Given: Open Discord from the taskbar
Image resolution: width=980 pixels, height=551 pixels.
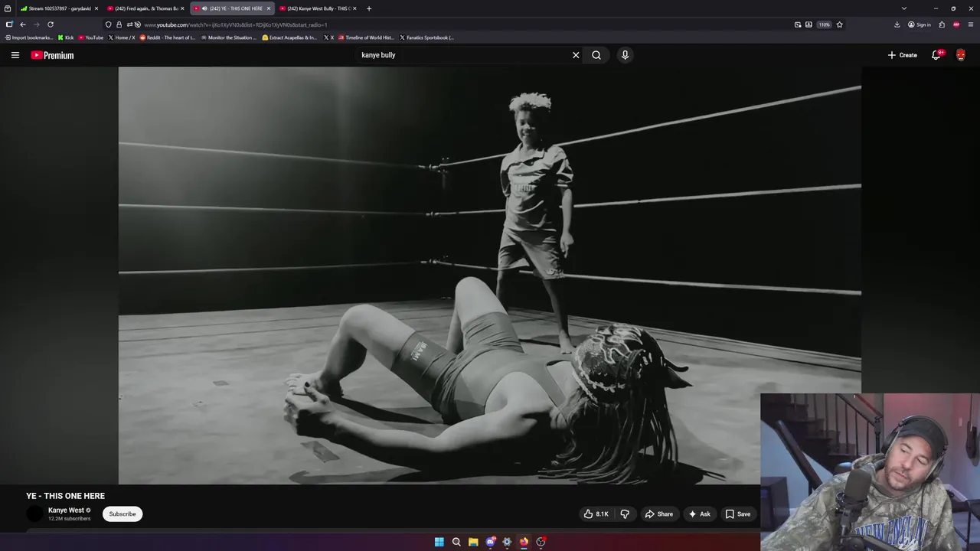Looking at the screenshot, I should (x=490, y=542).
